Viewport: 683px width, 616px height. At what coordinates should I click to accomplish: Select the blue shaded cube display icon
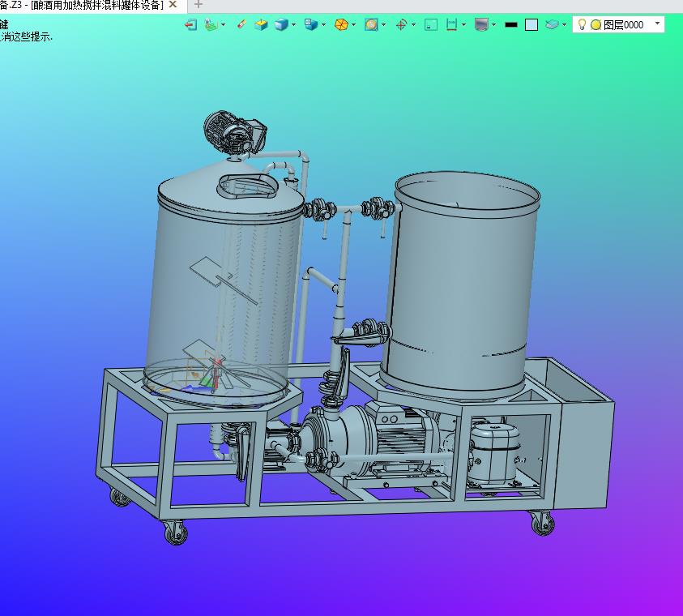click(x=281, y=24)
